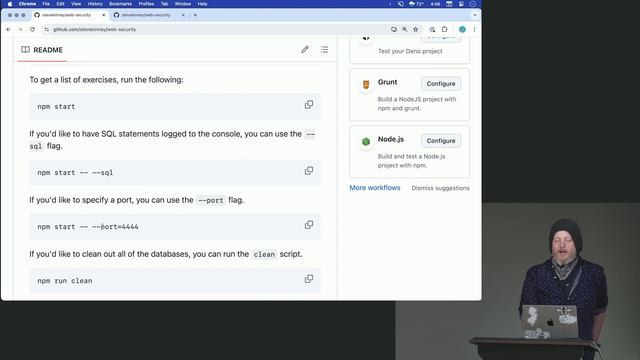Copy the 'npm run clean' command
This screenshot has width=640, height=360.
pos(309,279)
